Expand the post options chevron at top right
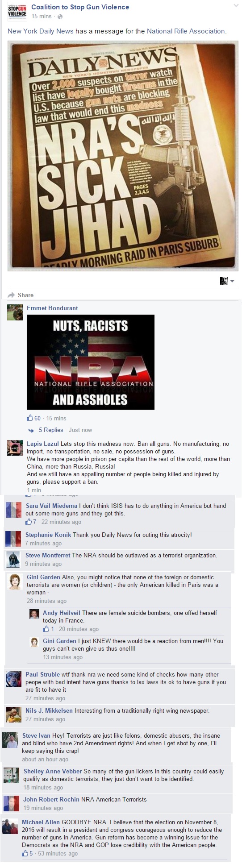The image size is (242, 868). pos(237,5)
